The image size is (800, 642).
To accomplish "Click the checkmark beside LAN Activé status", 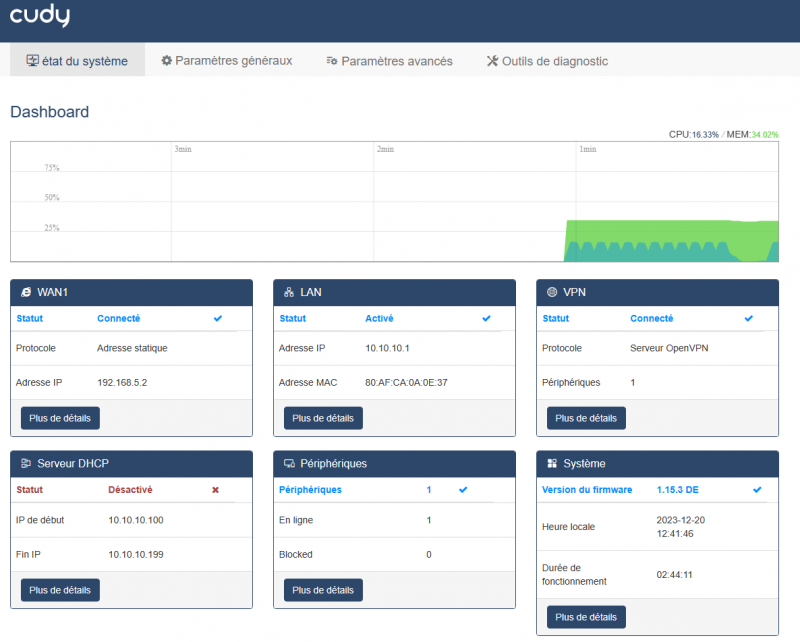I will (486, 318).
